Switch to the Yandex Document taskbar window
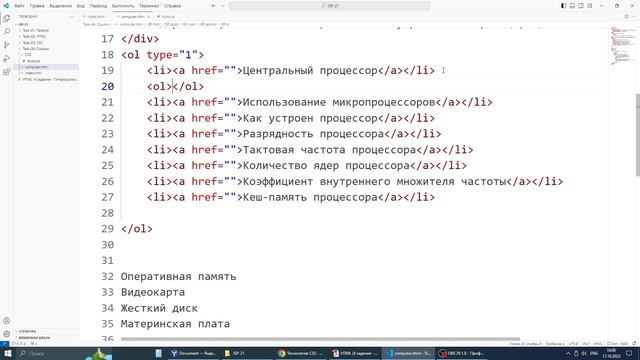 pos(193,353)
